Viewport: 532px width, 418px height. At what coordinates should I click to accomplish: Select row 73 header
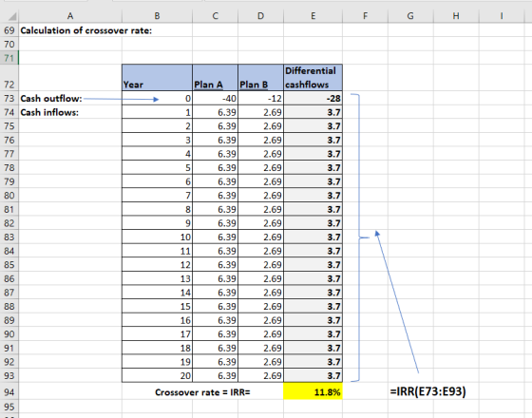(x=9, y=99)
